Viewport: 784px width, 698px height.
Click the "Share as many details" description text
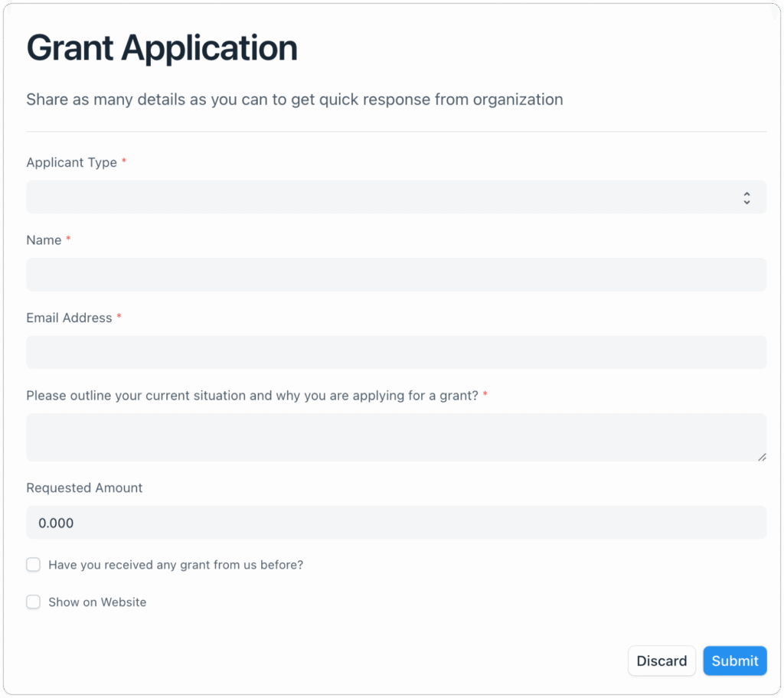pos(294,99)
